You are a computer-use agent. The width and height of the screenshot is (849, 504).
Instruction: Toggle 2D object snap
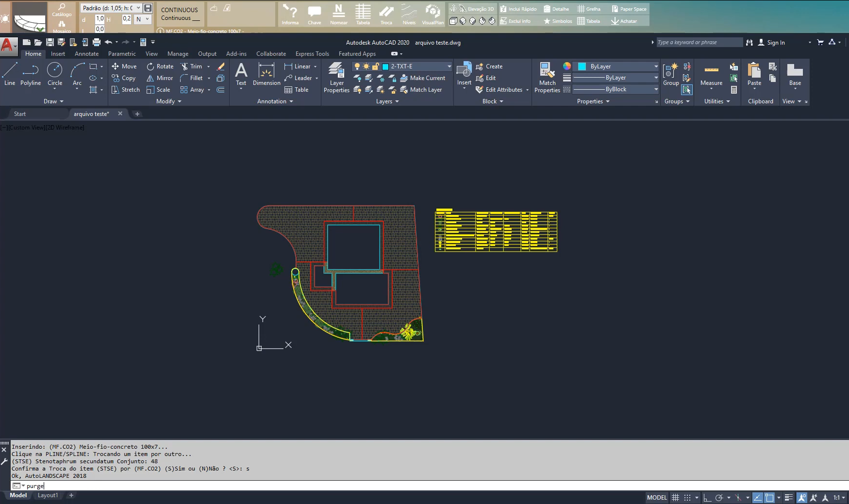coord(769,498)
